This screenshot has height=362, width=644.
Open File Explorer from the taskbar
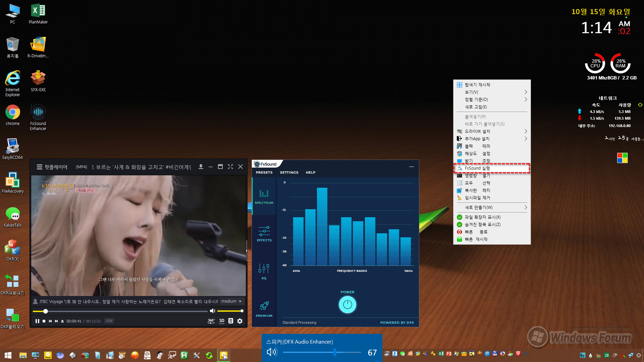coord(23,355)
